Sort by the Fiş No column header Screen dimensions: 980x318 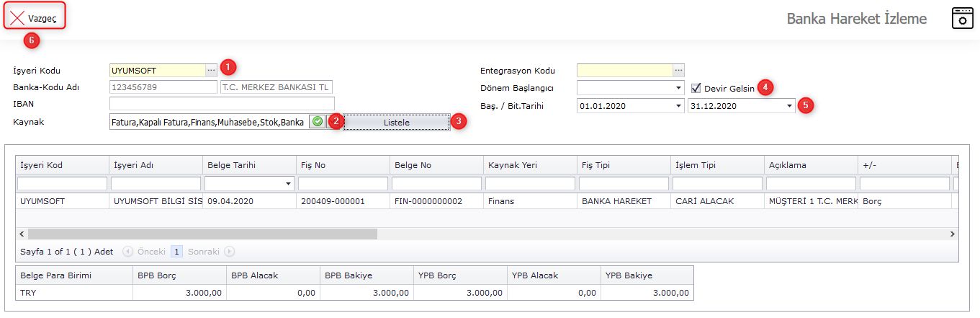click(x=343, y=165)
